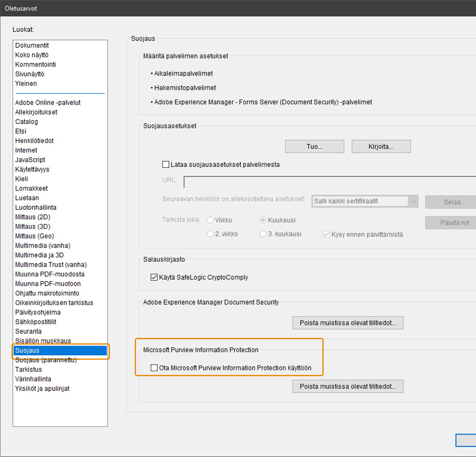
Task: Choose the 2. viikko radio option
Action: [x=210, y=234]
